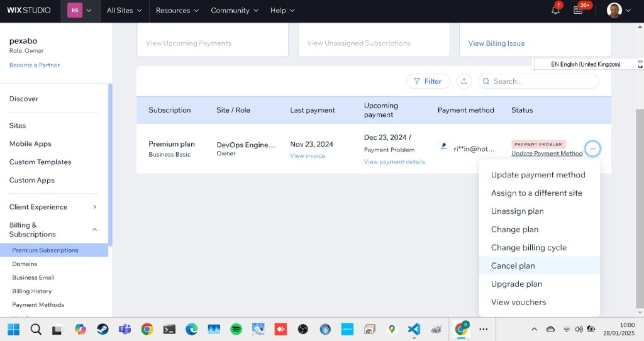Open Custom Apps in the sidebar
Image resolution: width=644 pixels, height=341 pixels.
(x=31, y=180)
